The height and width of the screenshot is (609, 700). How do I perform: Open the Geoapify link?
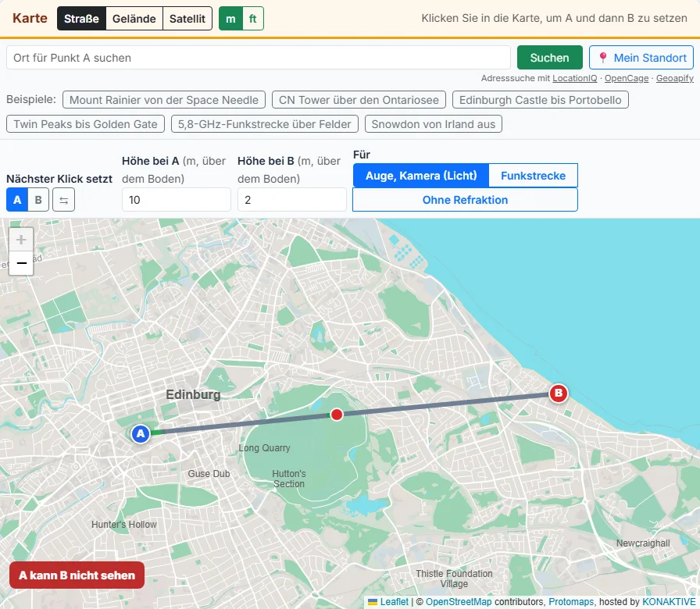(x=674, y=79)
